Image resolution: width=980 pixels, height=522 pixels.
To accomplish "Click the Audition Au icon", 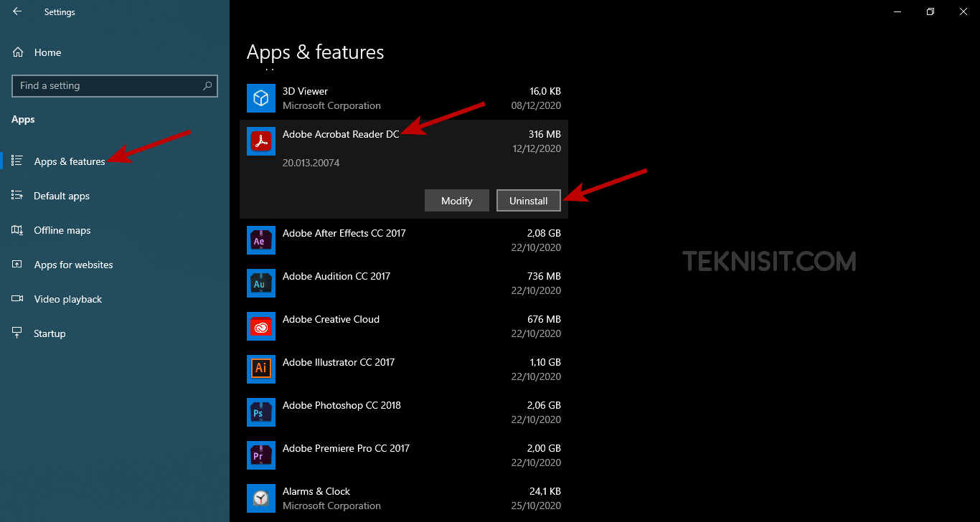I will (261, 283).
